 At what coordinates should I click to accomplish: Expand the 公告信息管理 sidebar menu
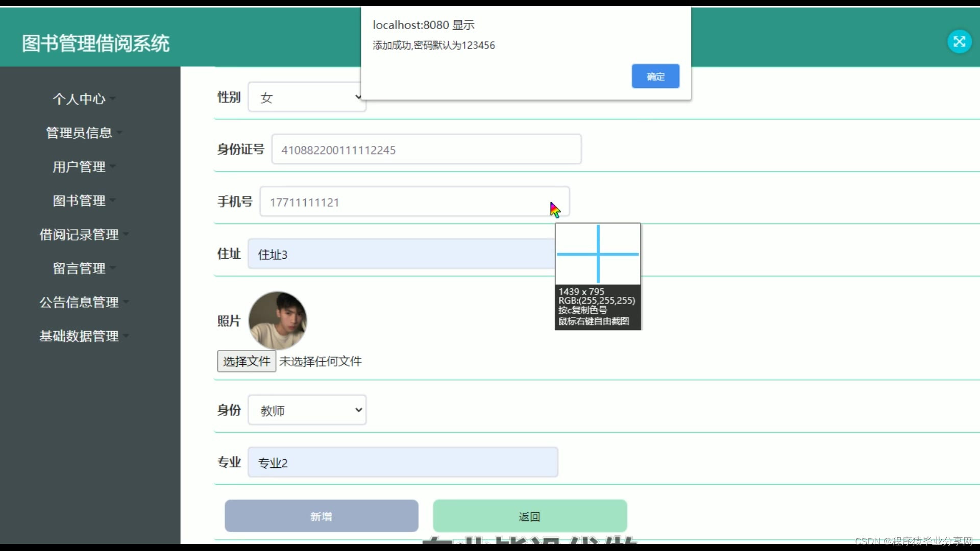click(x=79, y=302)
